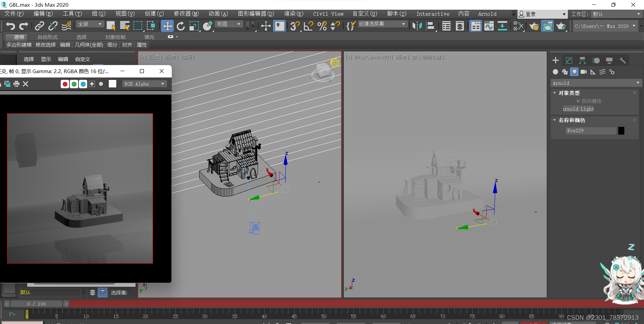
Task: Click the black object color swatch
Action: pos(621,130)
